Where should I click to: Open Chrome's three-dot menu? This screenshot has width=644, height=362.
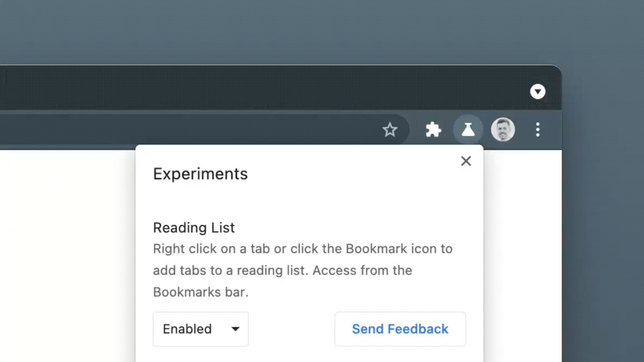tap(538, 130)
